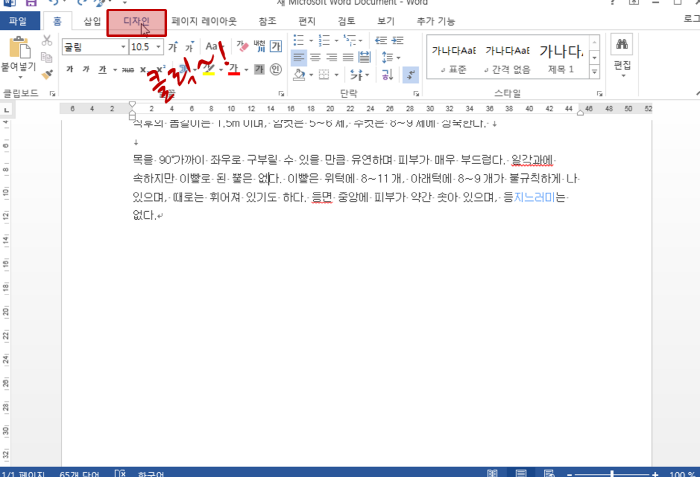Toggle character shading button
This screenshot has height=477, width=700.
coord(259,69)
